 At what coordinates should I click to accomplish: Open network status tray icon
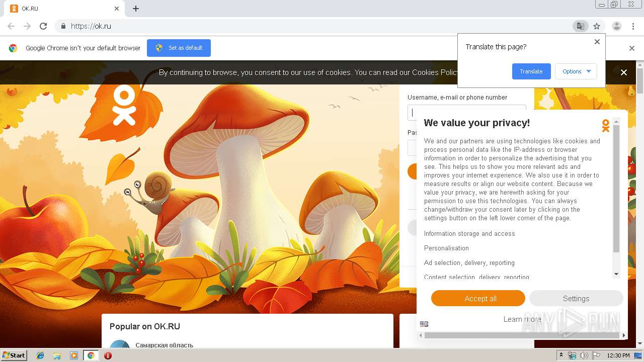pyautogui.click(x=572, y=355)
